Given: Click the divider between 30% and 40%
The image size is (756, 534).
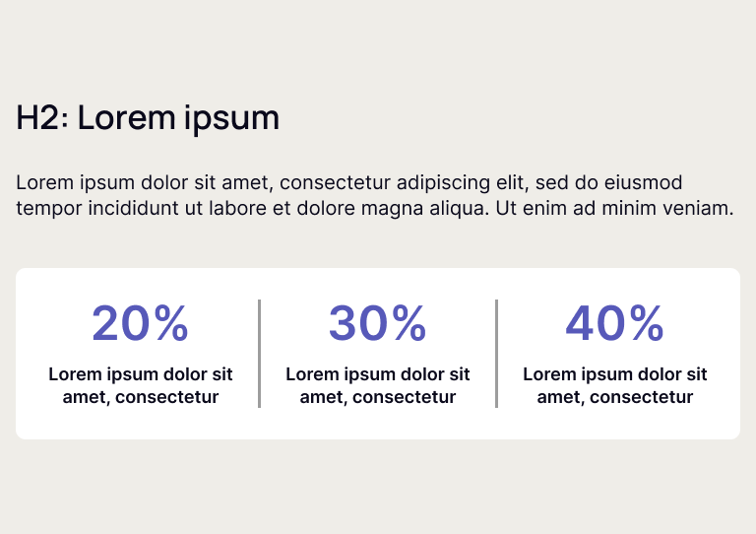Looking at the screenshot, I should click(x=496, y=354).
